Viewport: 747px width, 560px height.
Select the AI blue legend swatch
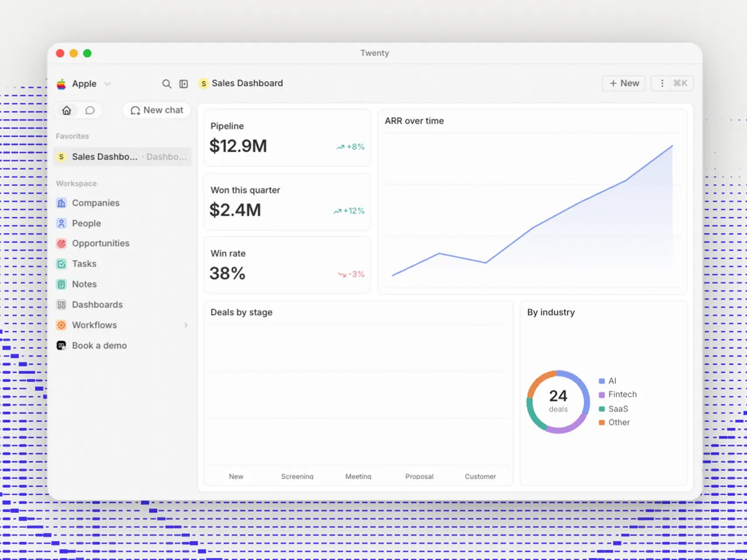(x=602, y=381)
